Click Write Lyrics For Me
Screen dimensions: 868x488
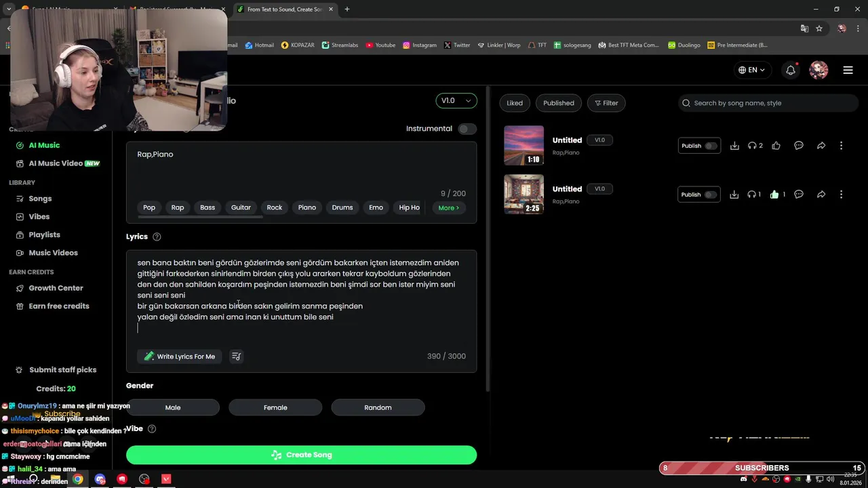(180, 357)
